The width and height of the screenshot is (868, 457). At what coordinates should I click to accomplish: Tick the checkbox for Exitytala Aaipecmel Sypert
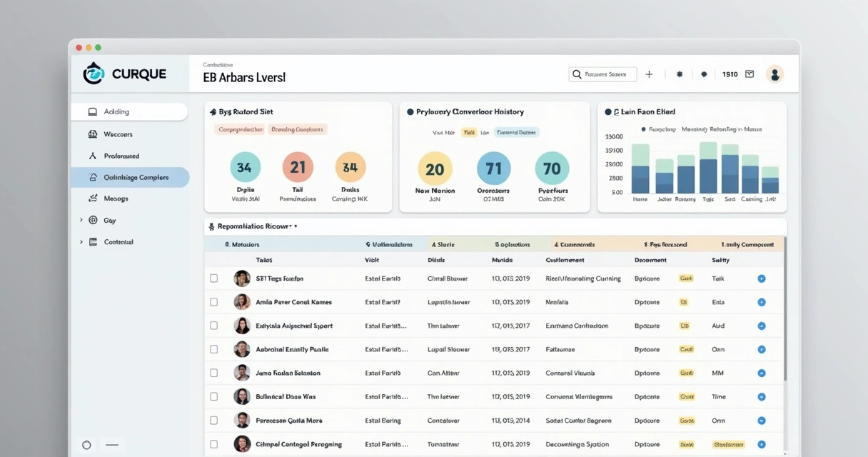coord(213,326)
